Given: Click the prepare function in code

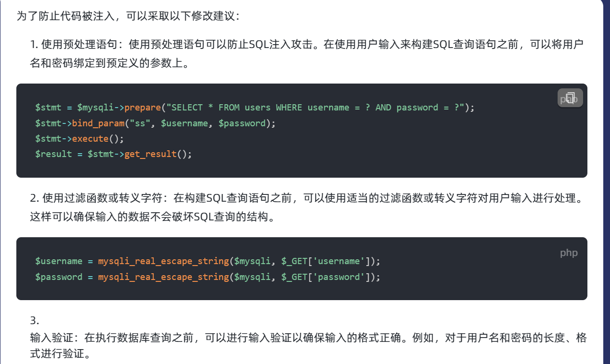Looking at the screenshot, I should point(143,108).
